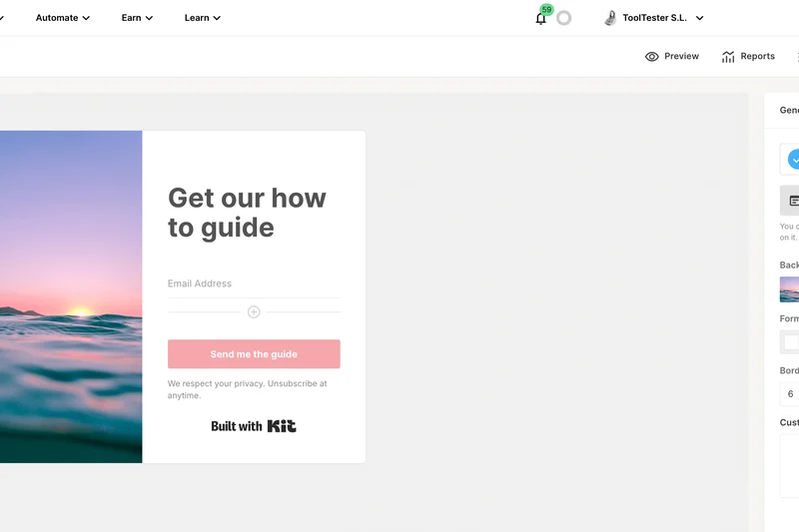Open the General settings tab

(x=788, y=110)
